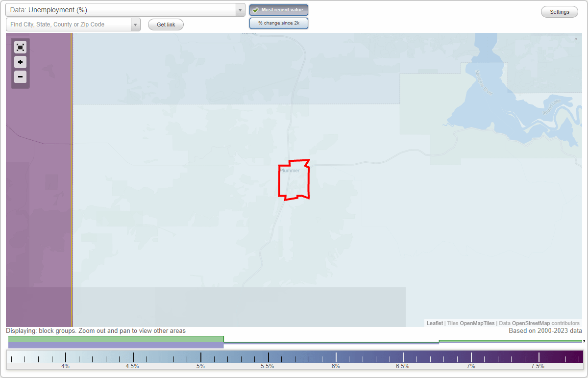Select the Most recent value option

coord(279,10)
